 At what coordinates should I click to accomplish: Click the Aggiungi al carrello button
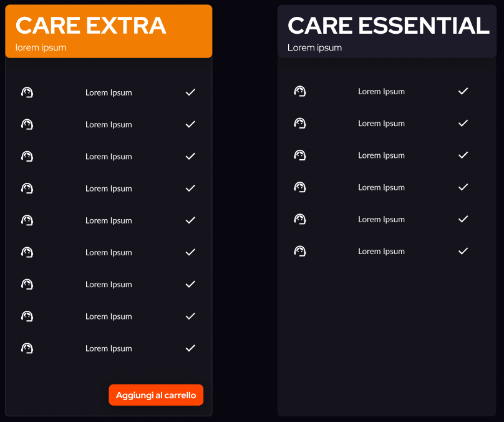[x=156, y=395]
